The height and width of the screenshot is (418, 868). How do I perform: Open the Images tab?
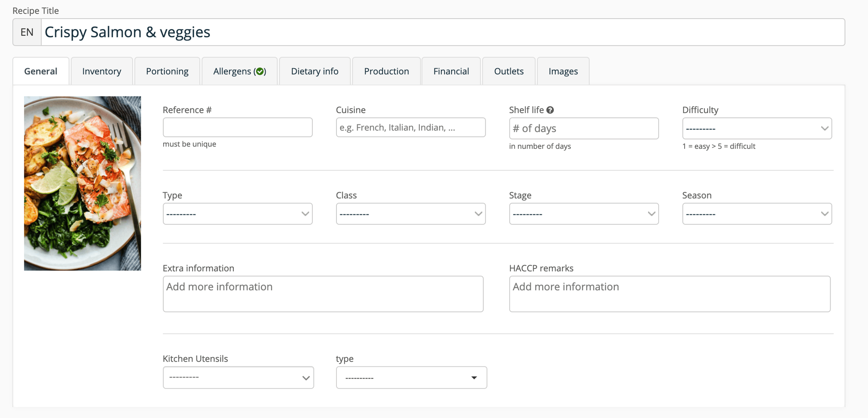tap(563, 71)
